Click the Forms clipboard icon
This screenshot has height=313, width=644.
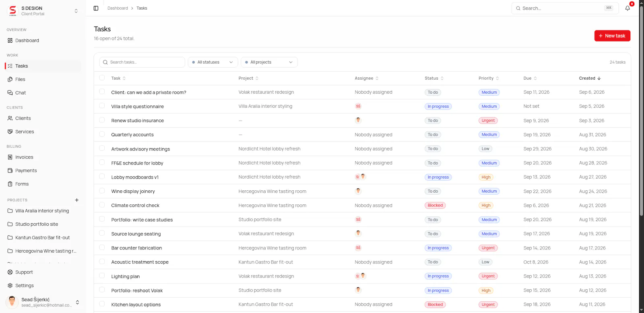coord(10,184)
